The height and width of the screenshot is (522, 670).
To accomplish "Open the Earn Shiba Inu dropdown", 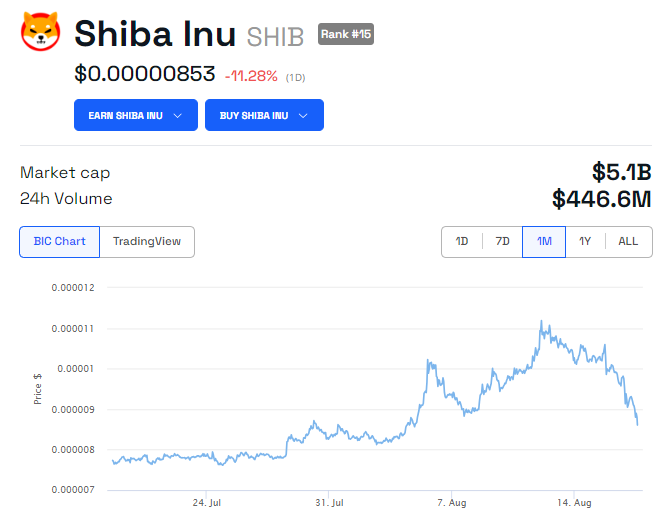I will pyautogui.click(x=134, y=115).
